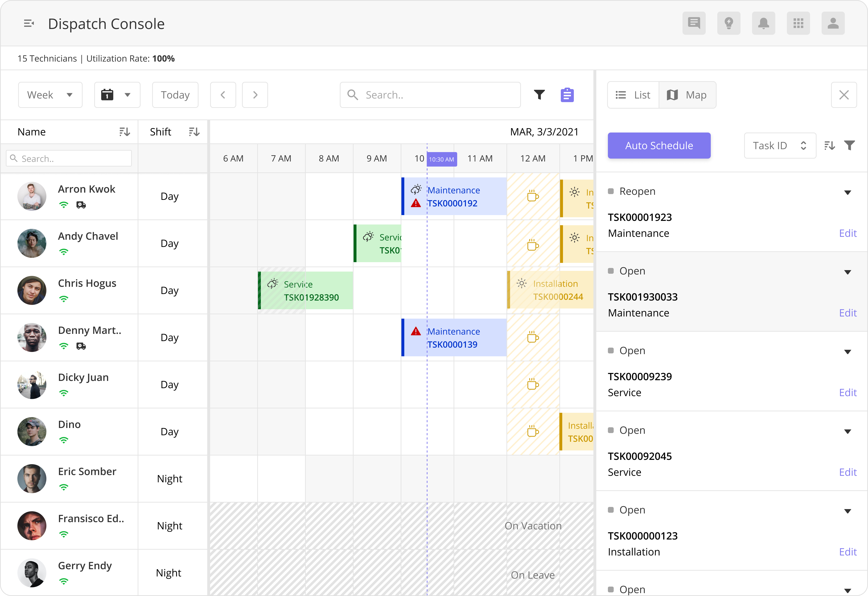Edit task TSK00092045
The width and height of the screenshot is (868, 596).
click(x=848, y=472)
